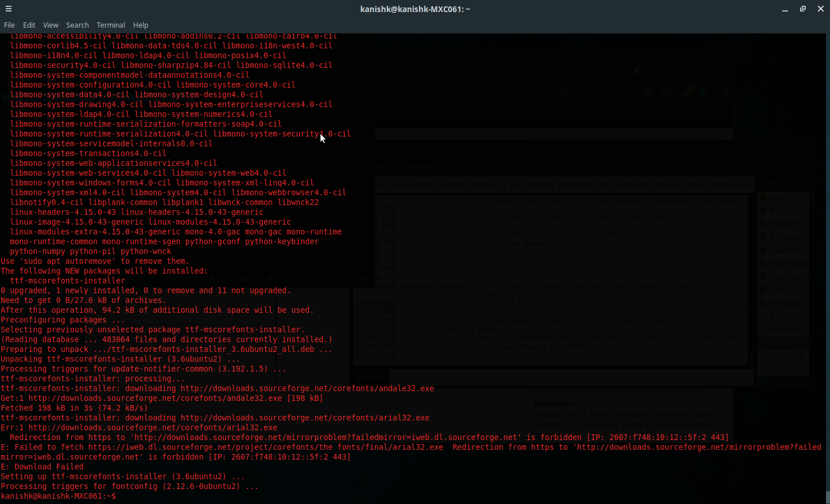This screenshot has height=504, width=830.
Task: Click the 'libmono-system-servicemodel-internals0.0-cil' package line
Action: click(x=111, y=143)
